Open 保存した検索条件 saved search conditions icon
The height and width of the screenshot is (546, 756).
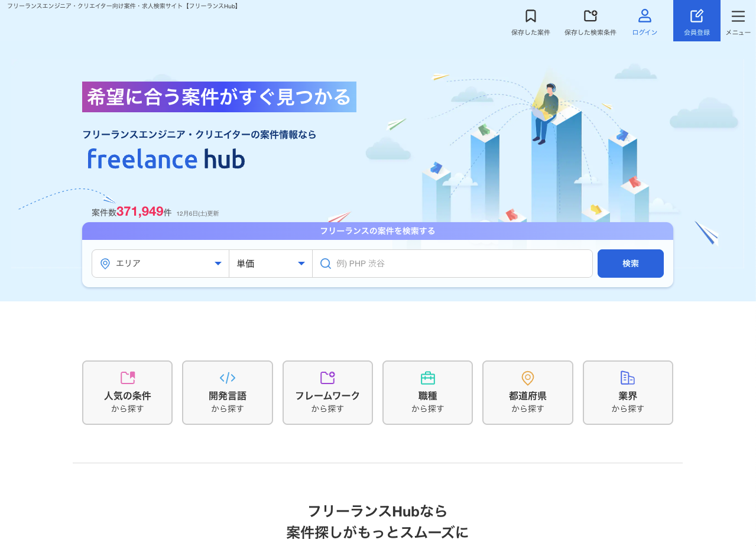coord(590,16)
